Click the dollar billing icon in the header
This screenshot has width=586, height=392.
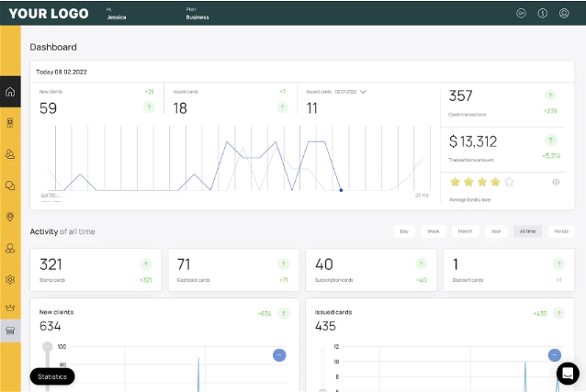pyautogui.click(x=542, y=14)
